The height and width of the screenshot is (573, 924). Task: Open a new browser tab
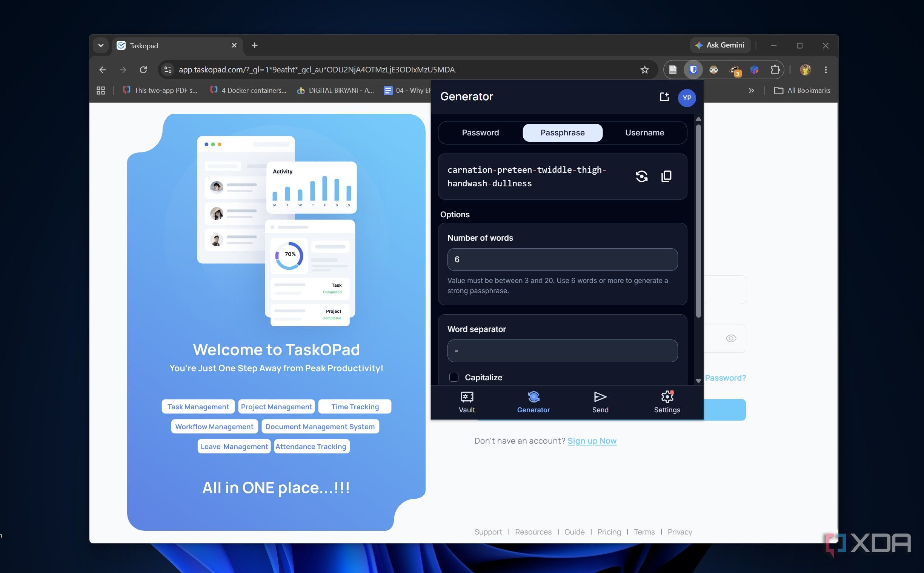(x=255, y=46)
